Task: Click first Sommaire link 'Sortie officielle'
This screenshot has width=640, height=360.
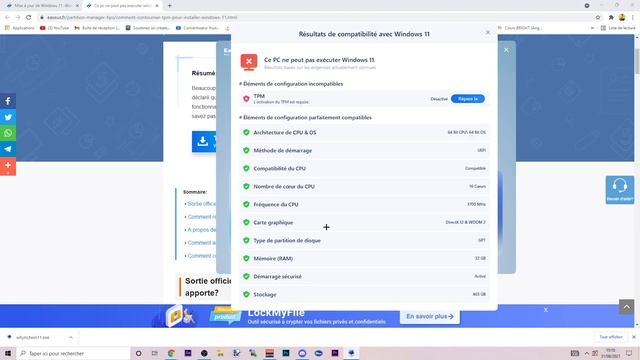Action: (202, 204)
